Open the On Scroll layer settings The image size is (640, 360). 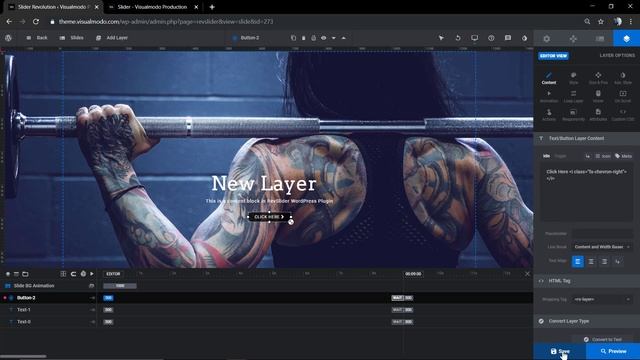[x=623, y=96]
